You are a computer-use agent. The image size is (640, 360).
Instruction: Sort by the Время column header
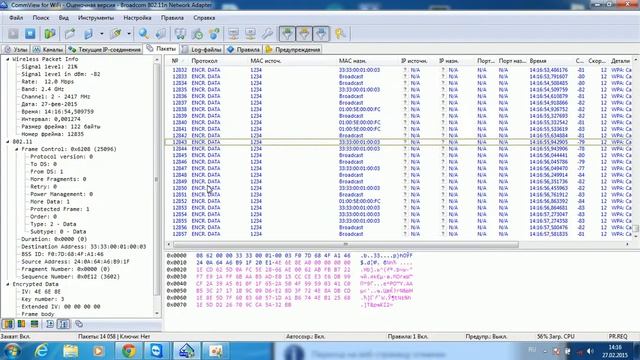pyautogui.click(x=538, y=61)
